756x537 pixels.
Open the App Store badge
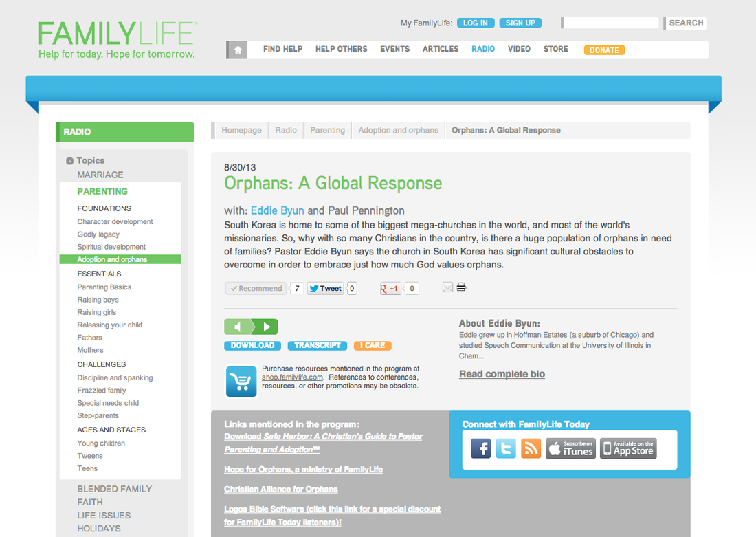628,448
